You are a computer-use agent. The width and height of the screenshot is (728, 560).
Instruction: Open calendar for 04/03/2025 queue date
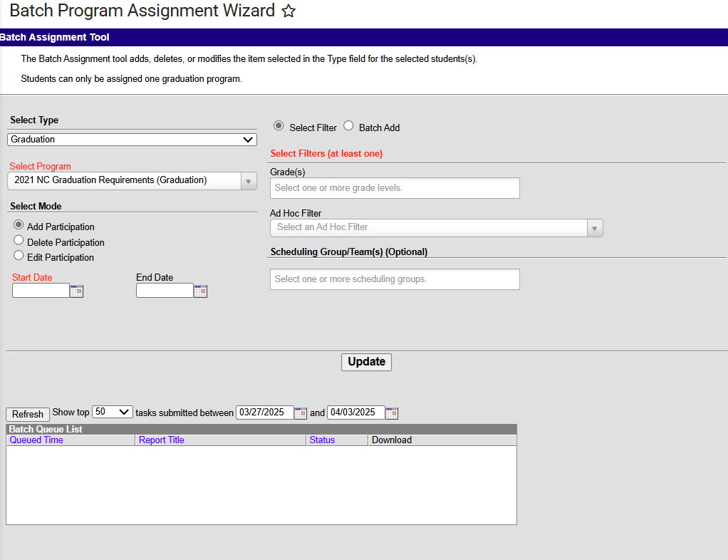pos(392,413)
